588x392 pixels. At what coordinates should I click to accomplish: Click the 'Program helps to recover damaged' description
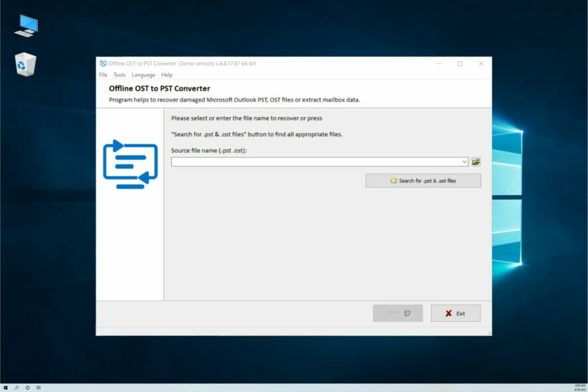[x=234, y=100]
